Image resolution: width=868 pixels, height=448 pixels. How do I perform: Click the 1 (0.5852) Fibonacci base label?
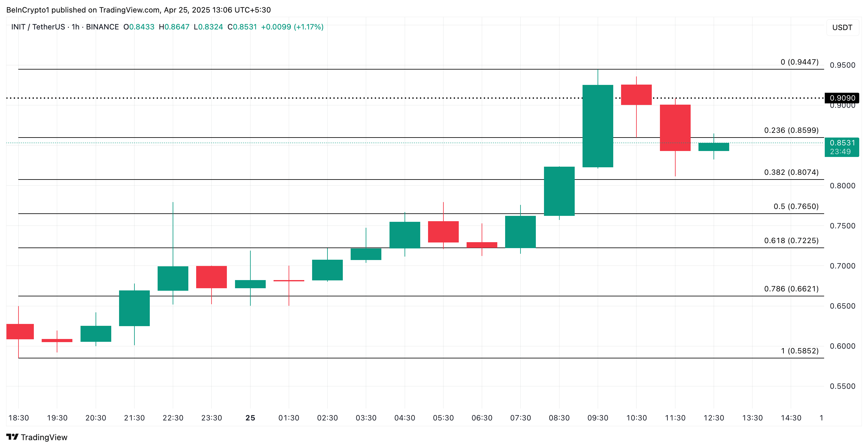(799, 351)
